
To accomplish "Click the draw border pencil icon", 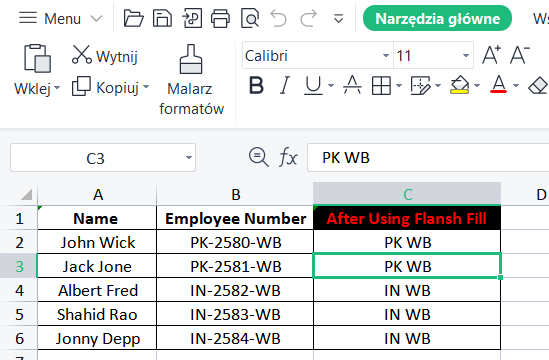I will tap(420, 85).
